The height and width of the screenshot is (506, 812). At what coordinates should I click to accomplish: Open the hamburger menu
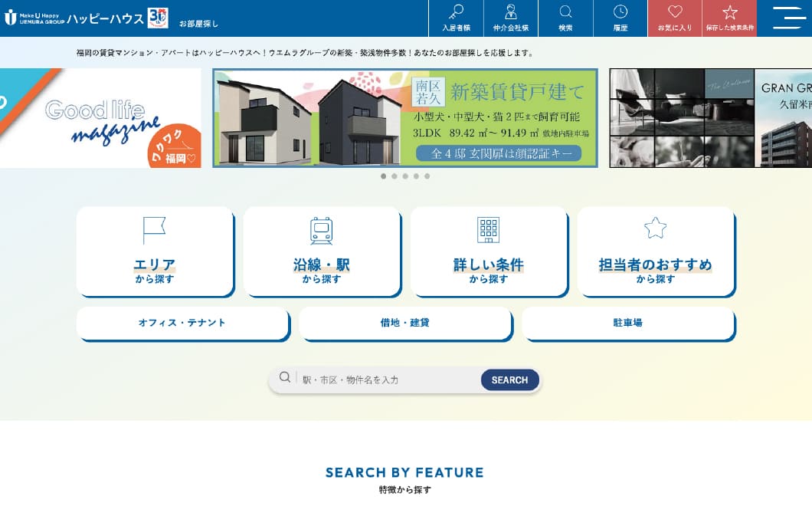(787, 18)
